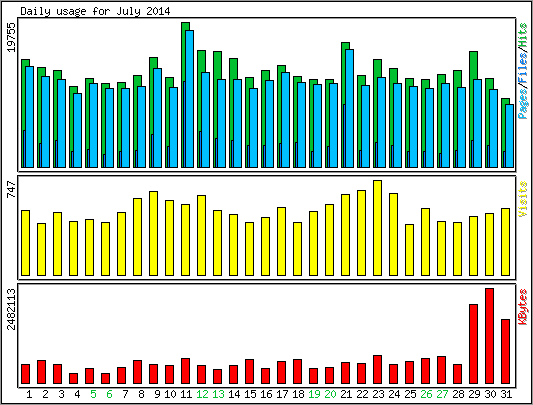Click day 4 on the x-axis
The height and width of the screenshot is (405, 533).
77,394
